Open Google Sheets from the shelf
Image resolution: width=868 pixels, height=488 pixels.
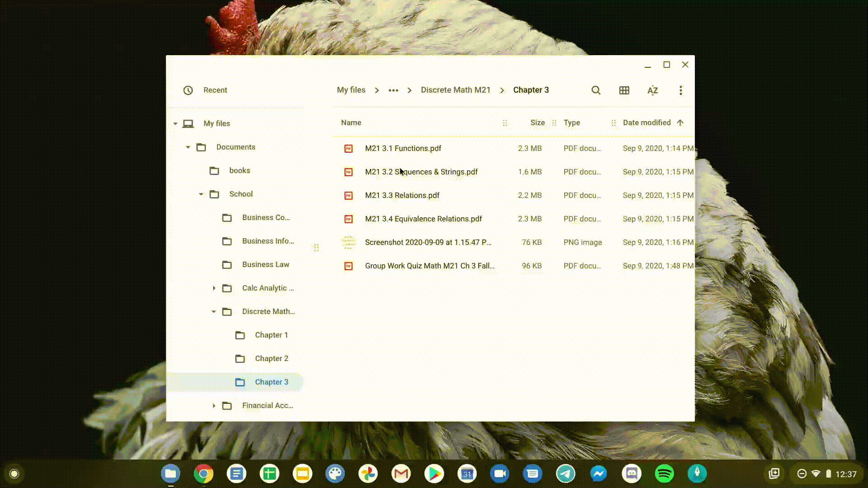coord(269,474)
